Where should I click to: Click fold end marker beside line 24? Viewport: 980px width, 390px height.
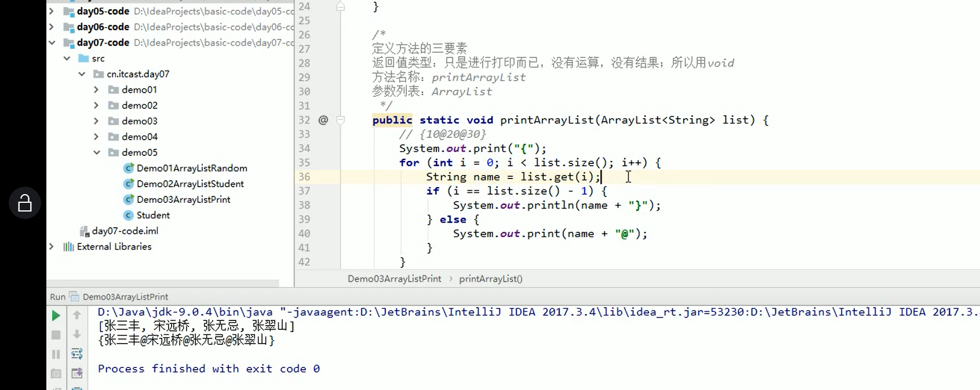pyautogui.click(x=341, y=6)
